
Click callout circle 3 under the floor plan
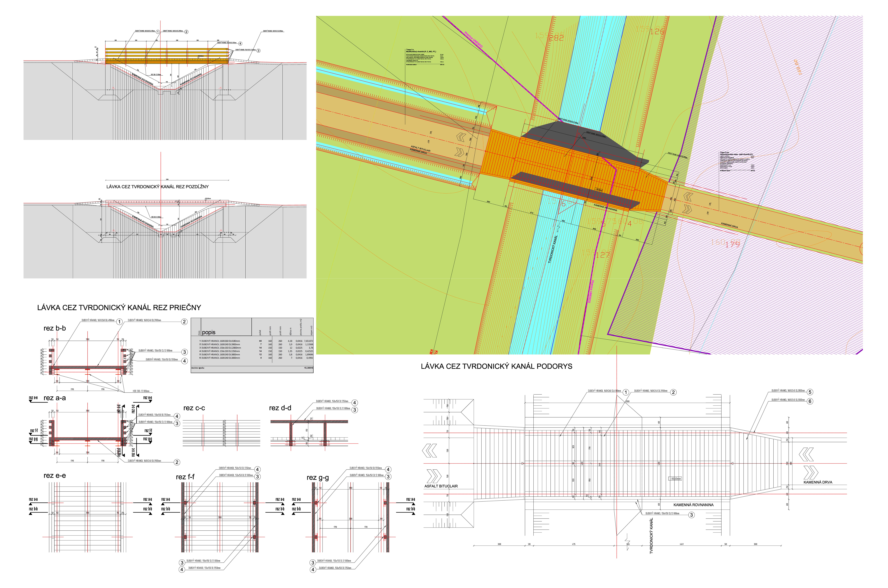pyautogui.click(x=691, y=515)
